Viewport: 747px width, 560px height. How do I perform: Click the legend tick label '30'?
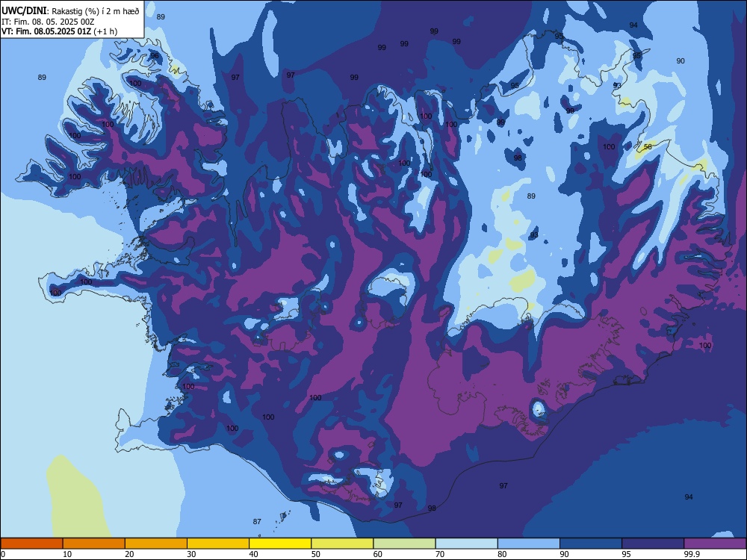[191, 554]
